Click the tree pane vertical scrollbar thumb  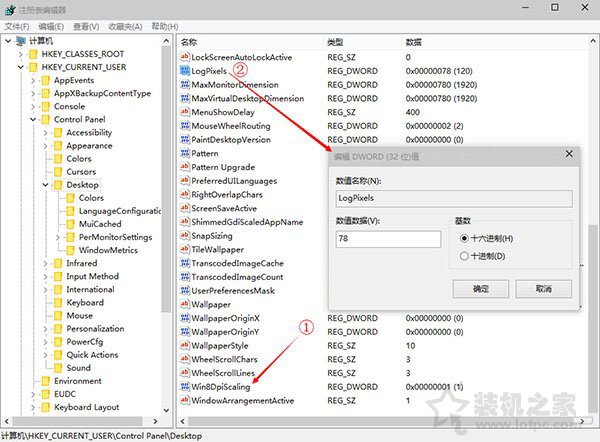pyautogui.click(x=166, y=180)
